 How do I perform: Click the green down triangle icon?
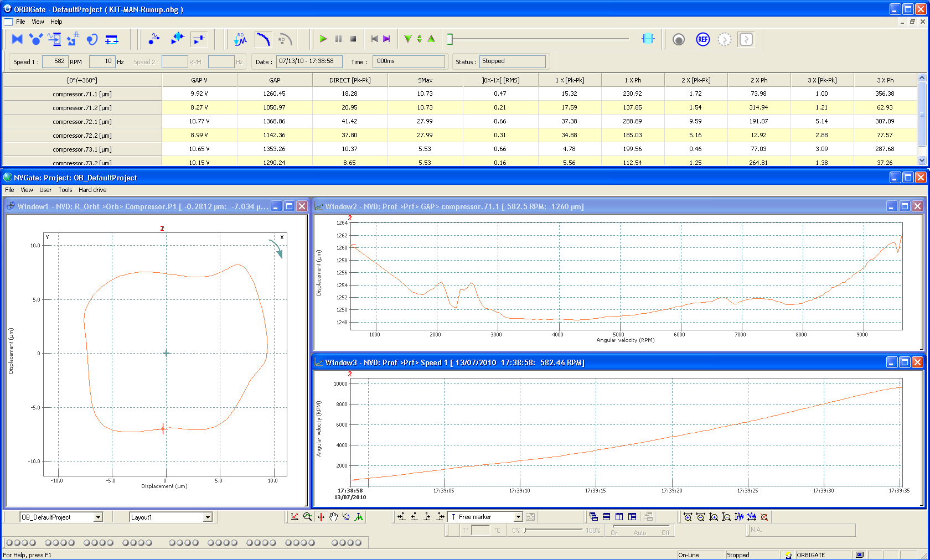(408, 39)
